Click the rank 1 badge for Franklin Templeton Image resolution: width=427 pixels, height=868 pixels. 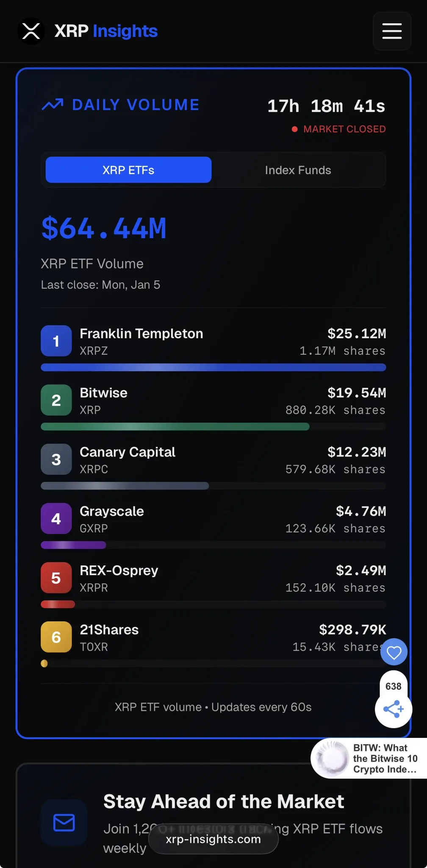pos(56,341)
